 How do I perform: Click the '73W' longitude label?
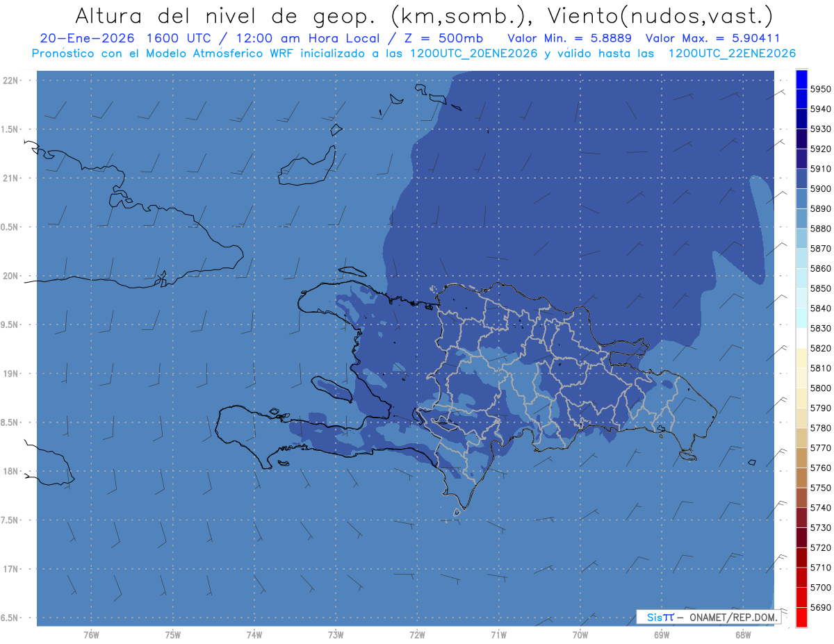[336, 635]
